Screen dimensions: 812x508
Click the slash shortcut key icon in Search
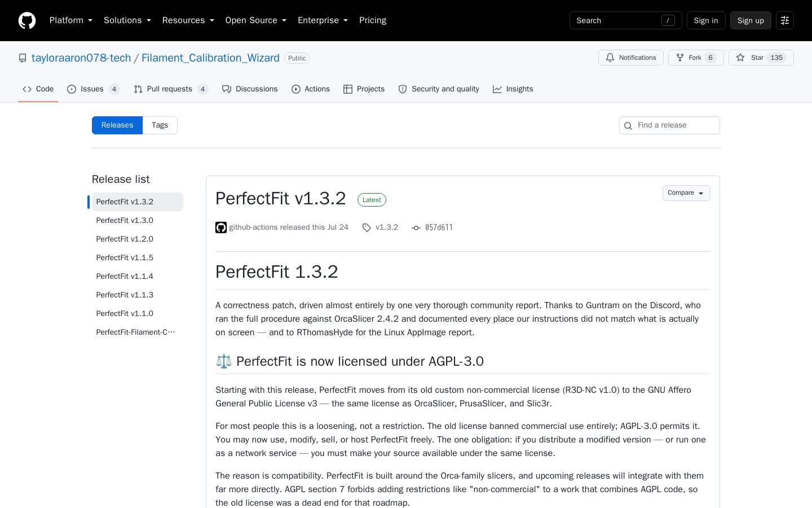pos(668,20)
